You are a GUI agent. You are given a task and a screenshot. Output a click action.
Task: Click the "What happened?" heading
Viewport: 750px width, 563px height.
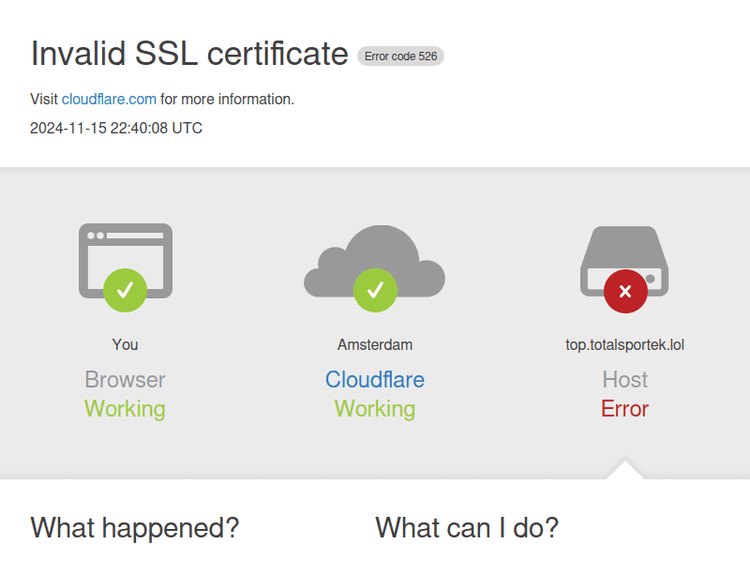click(x=135, y=528)
